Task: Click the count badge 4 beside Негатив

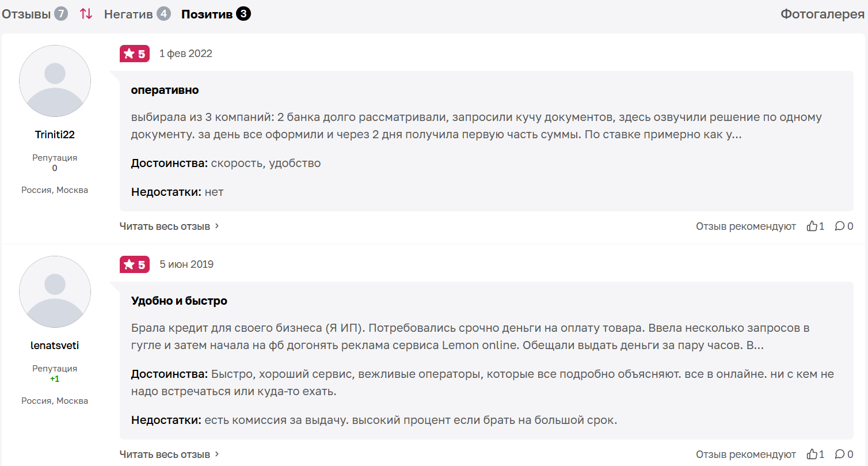Action: [x=164, y=14]
